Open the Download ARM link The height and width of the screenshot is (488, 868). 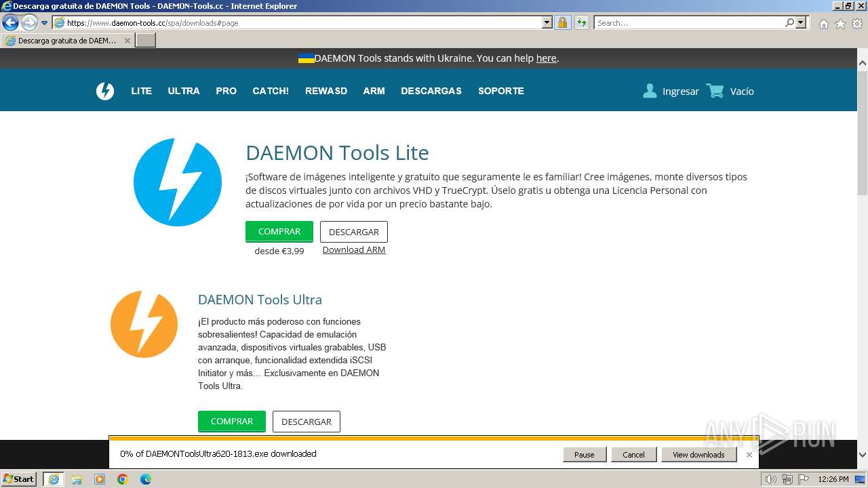(x=354, y=250)
